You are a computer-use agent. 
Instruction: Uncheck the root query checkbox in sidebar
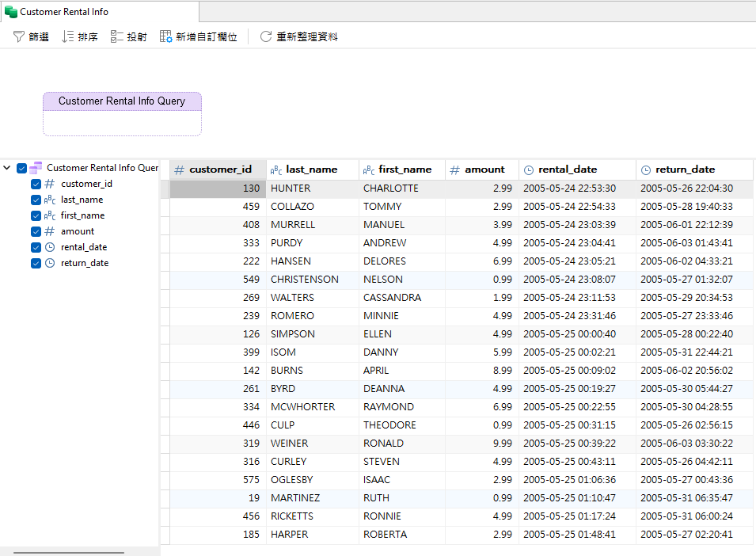pos(21,167)
